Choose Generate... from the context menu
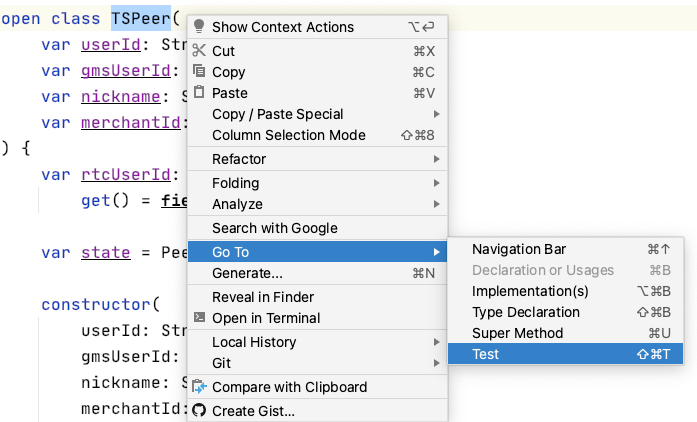This screenshot has height=422, width=697. point(247,273)
